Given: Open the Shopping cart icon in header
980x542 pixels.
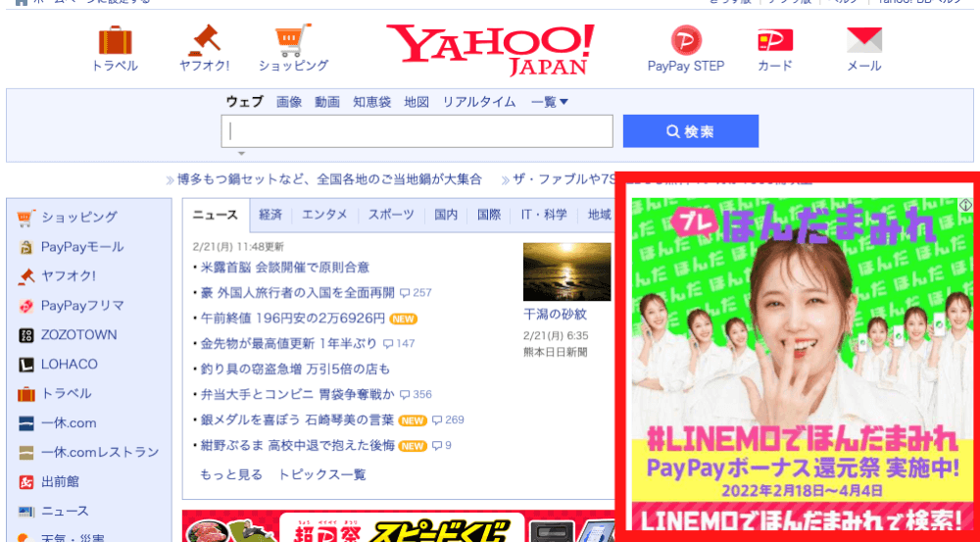Looking at the screenshot, I should [293, 41].
